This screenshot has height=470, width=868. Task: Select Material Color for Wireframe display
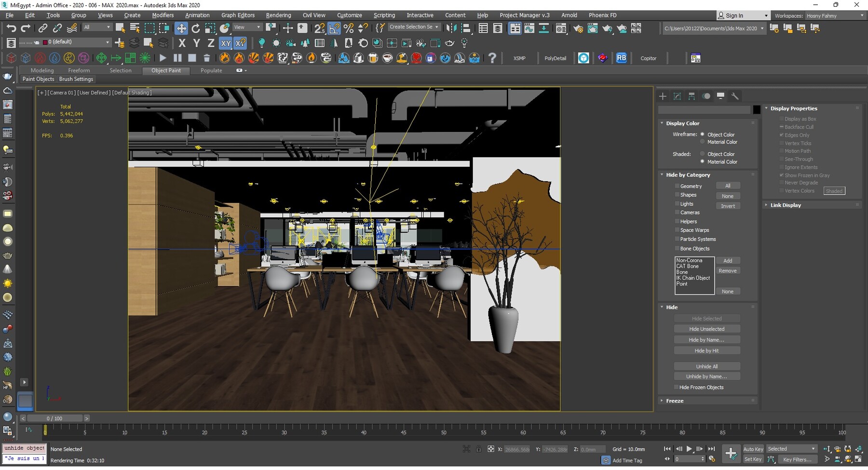pos(703,142)
